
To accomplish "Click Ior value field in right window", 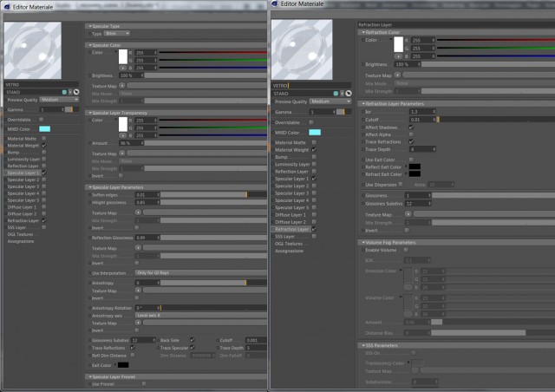I will pos(422,112).
